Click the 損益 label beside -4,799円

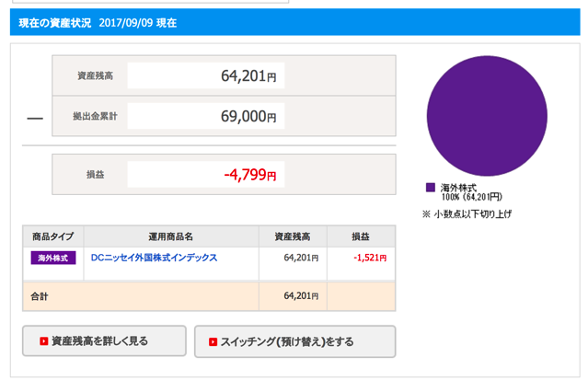tap(96, 175)
